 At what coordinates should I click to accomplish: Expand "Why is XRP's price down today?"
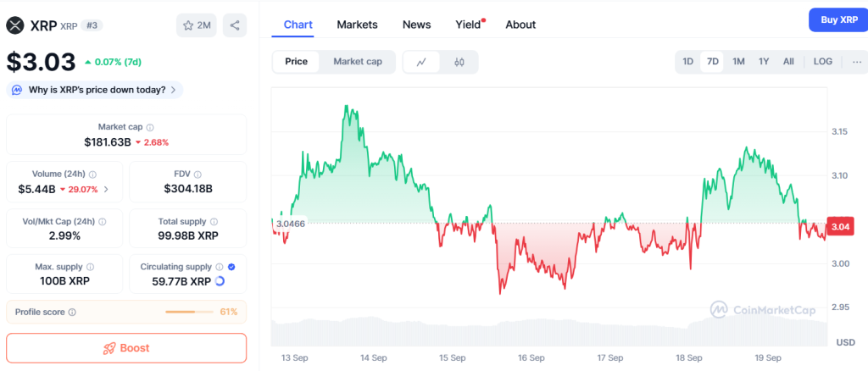point(95,89)
